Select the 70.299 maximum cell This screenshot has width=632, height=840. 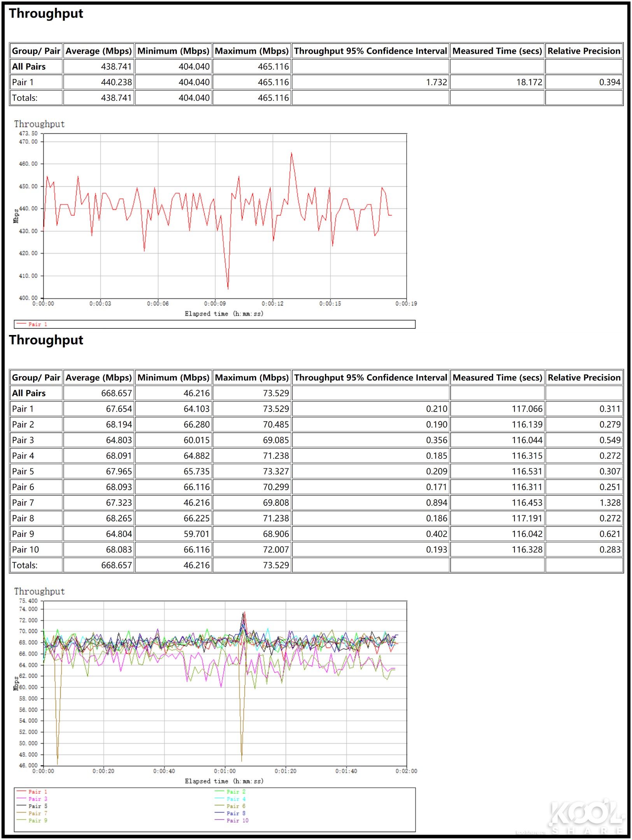pos(252,487)
